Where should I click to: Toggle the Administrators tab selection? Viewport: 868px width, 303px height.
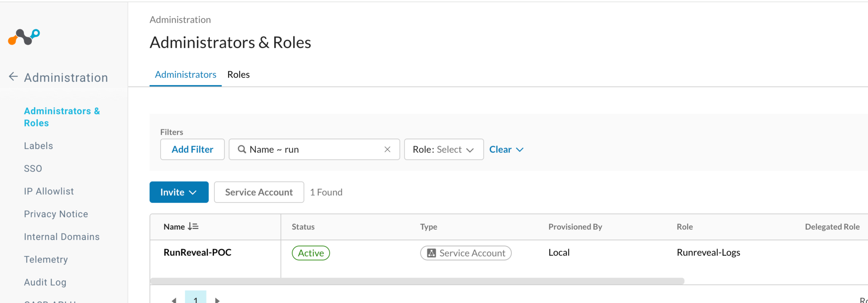[x=185, y=75]
